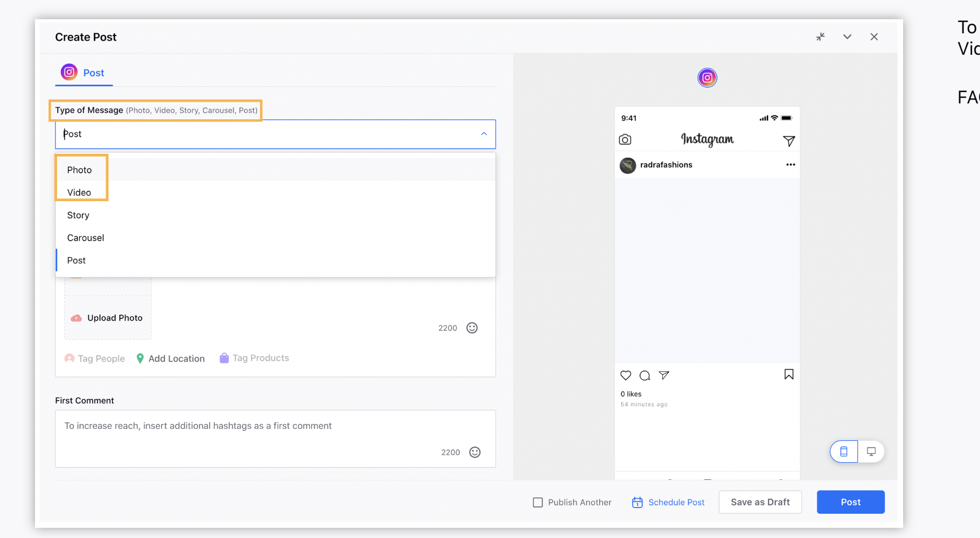This screenshot has height=538, width=980.
Task: Click the chevron down icon in dialog header
Action: 847,37
